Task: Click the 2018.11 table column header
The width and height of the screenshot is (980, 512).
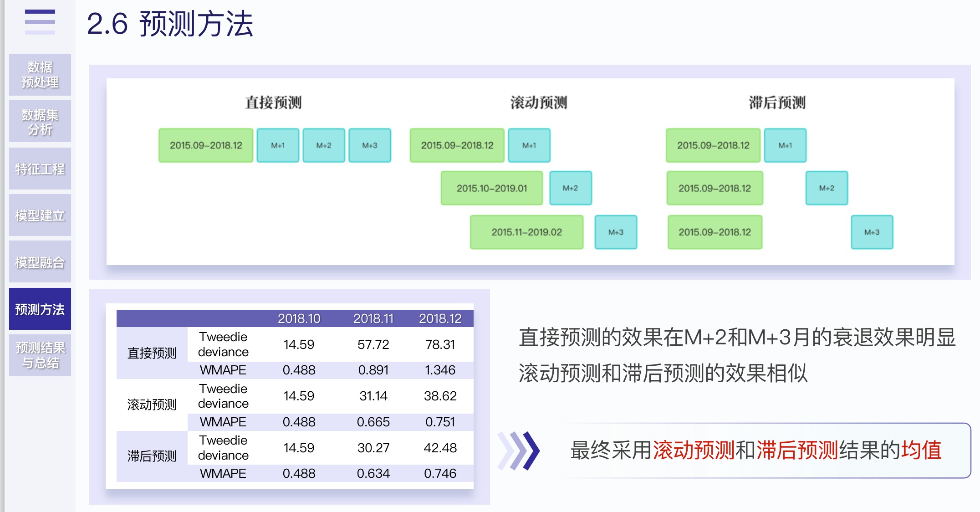Action: tap(373, 318)
